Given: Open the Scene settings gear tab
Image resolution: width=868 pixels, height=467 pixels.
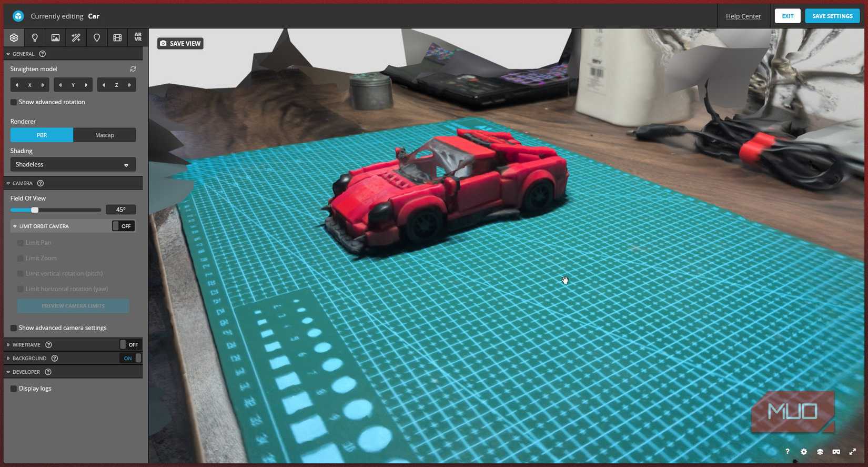Looking at the screenshot, I should (x=14, y=38).
